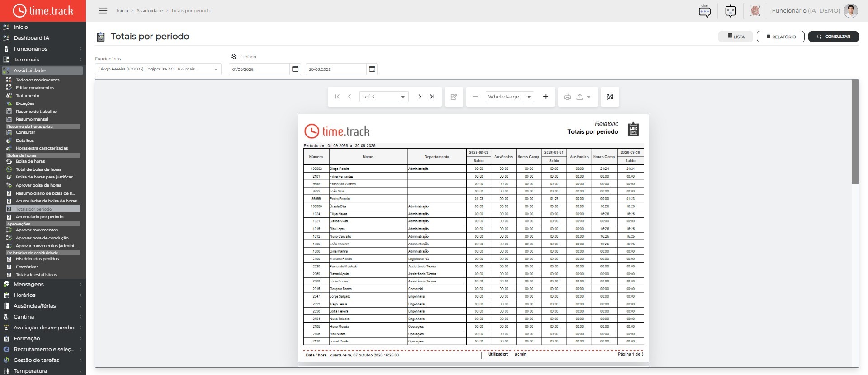Click the edit report fields icon
Image resolution: width=868 pixels, height=375 pixels.
[x=454, y=97]
